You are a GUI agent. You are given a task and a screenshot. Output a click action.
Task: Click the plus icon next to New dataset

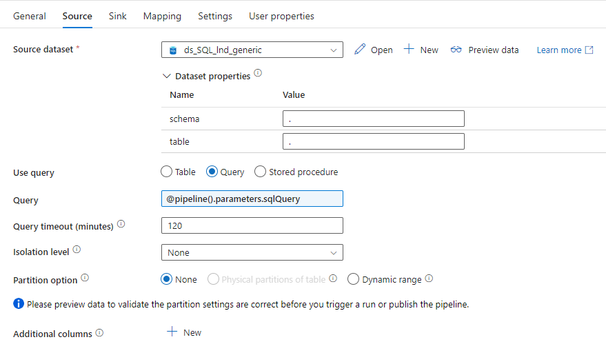(409, 50)
